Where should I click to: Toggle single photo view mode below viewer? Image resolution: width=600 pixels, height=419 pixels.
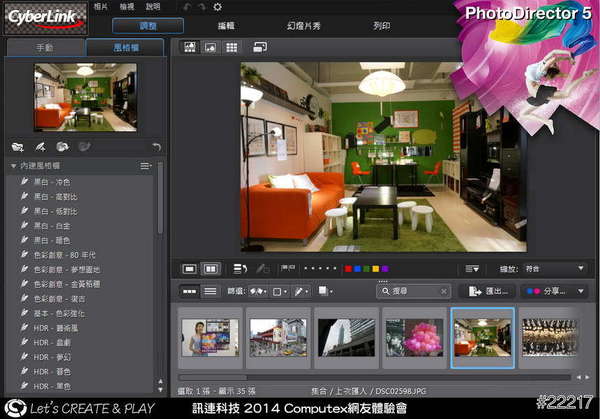pyautogui.click(x=190, y=269)
